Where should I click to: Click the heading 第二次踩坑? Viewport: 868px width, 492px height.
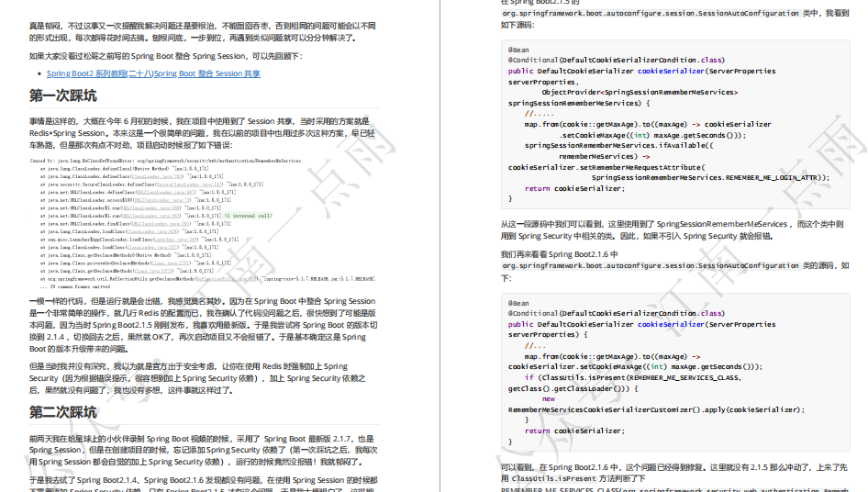pos(63,412)
